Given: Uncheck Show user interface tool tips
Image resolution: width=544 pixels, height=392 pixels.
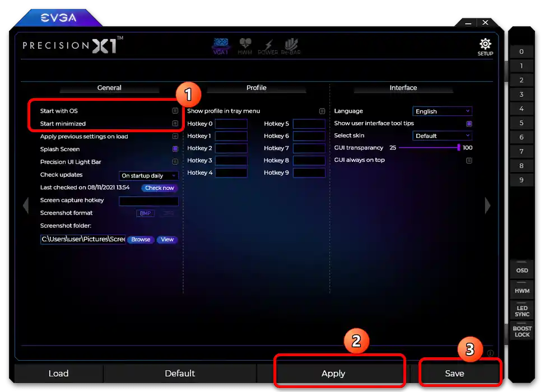Looking at the screenshot, I should pos(469,124).
